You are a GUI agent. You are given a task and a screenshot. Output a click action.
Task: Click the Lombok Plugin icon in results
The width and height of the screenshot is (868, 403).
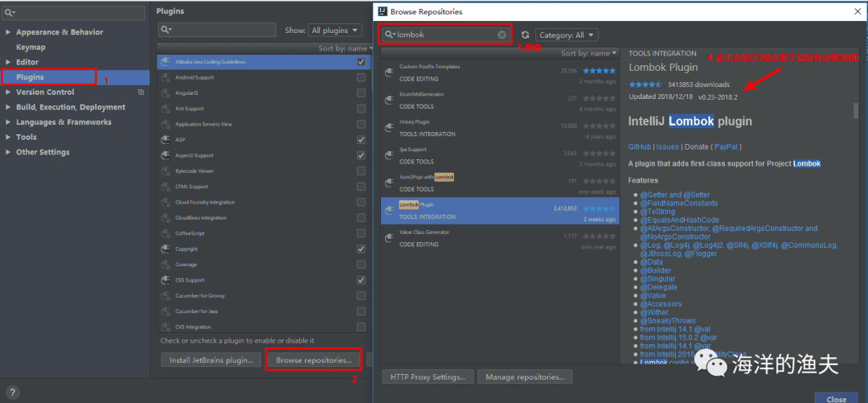389,211
